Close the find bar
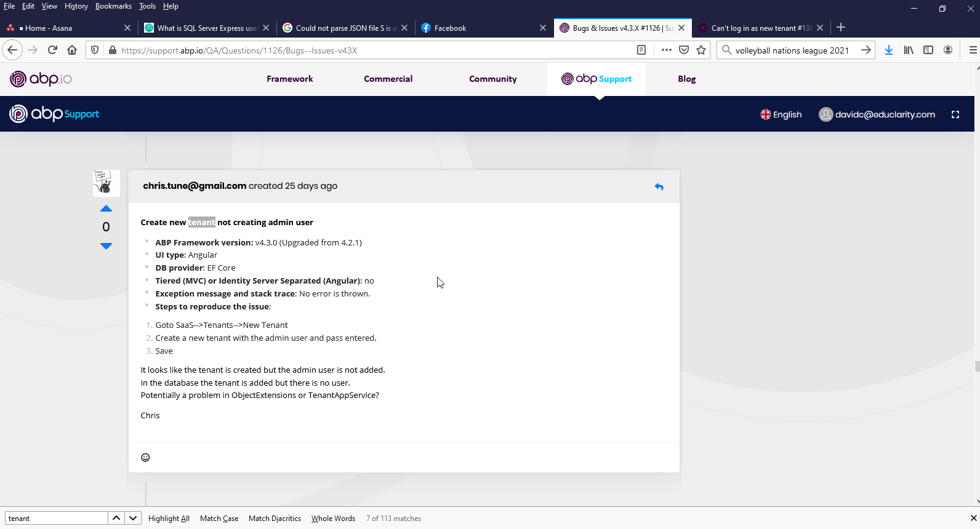Viewport: 980px width, 529px height. click(973, 518)
